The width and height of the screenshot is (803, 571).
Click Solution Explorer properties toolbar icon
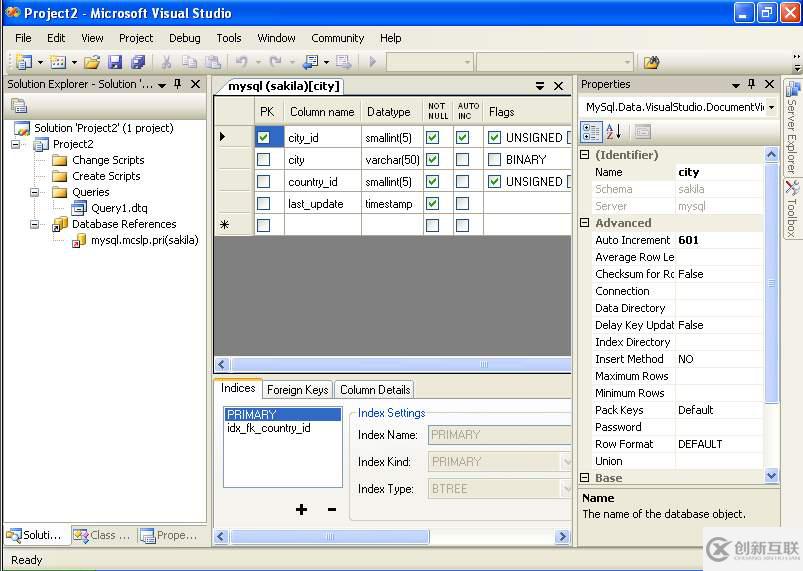coord(19,106)
